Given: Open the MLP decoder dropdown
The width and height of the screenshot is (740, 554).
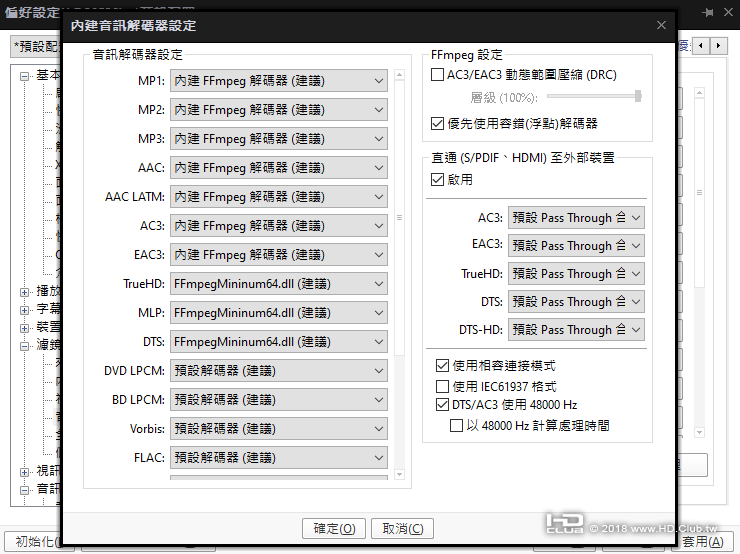Looking at the screenshot, I should point(278,313).
